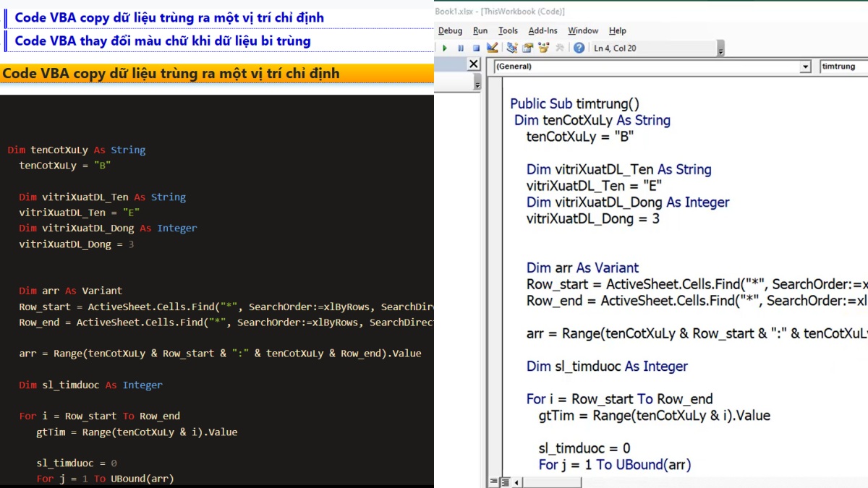The height and width of the screenshot is (488, 868).
Task: Expand the (General) object dropdown
Action: (806, 67)
